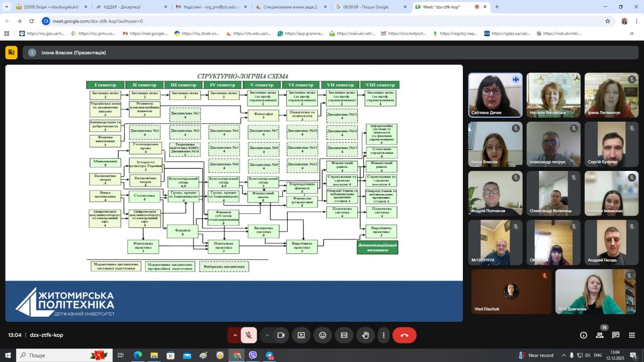The image size is (644, 362).
Task: Toggle the muted microphone button
Action: [249, 335]
